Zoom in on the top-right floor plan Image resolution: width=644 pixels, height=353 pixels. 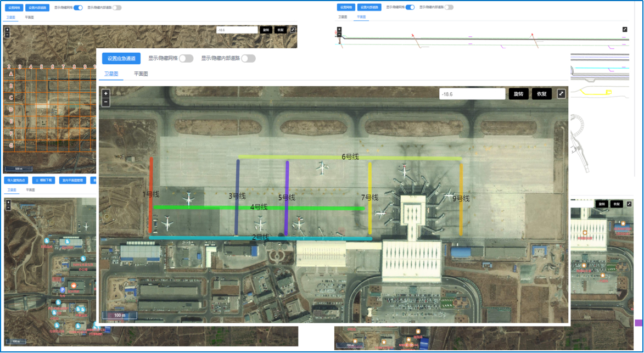pos(339,29)
